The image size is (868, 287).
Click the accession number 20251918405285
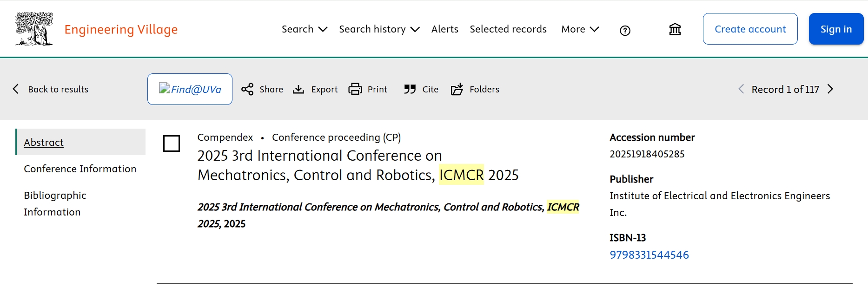tap(647, 154)
